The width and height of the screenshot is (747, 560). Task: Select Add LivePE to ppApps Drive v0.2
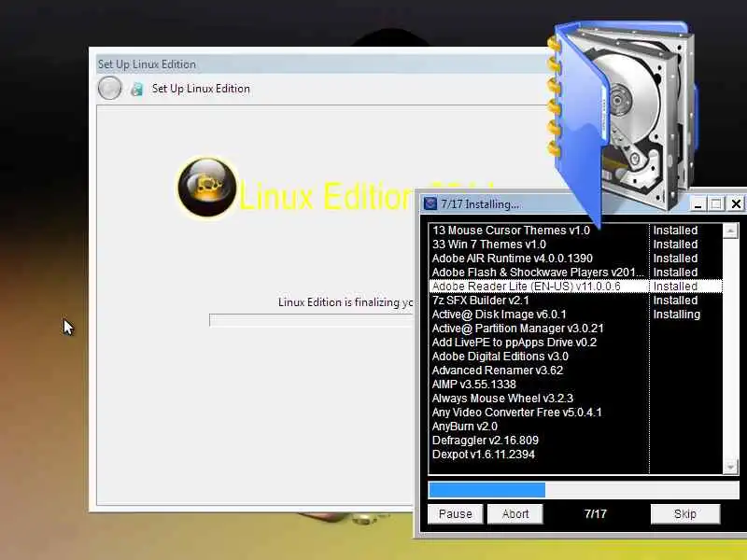575,343
